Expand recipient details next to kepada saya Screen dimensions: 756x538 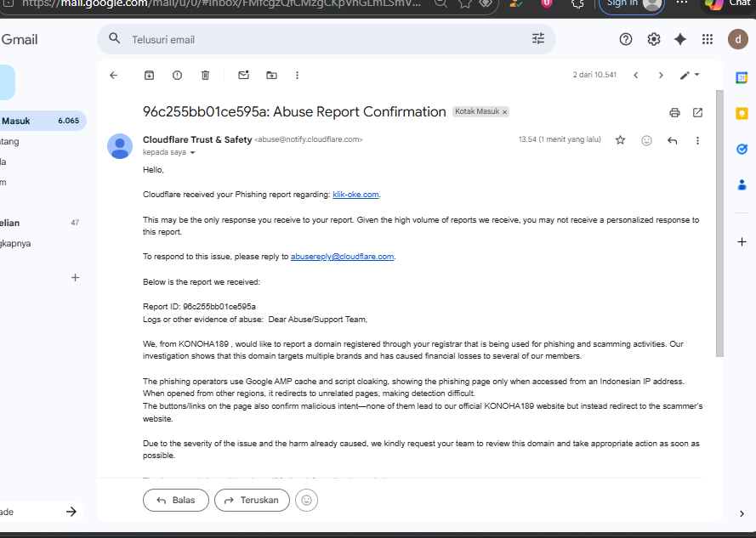(192, 153)
